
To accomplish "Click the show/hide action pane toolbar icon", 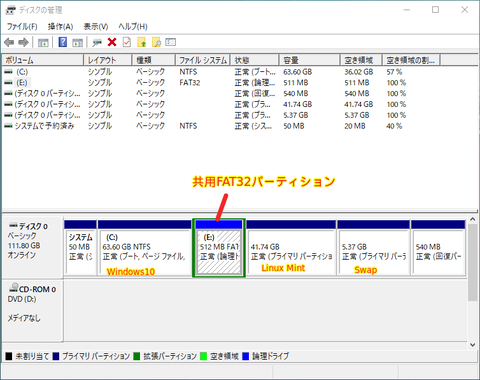I will 77,42.
